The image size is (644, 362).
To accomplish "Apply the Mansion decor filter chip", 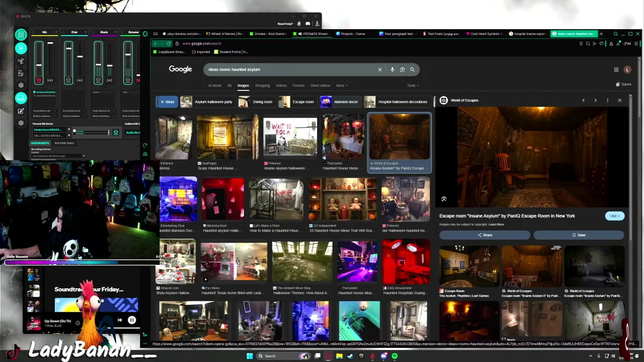I will pyautogui.click(x=340, y=102).
